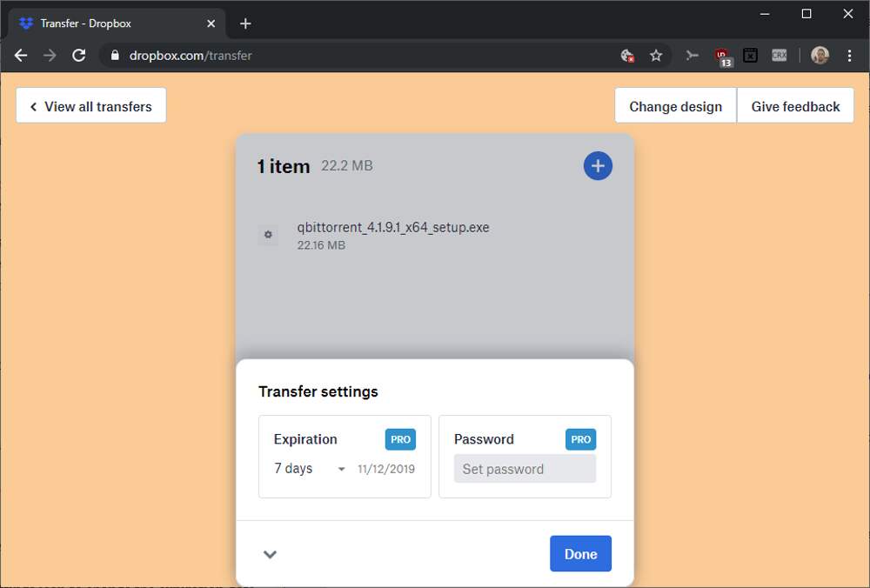The height and width of the screenshot is (588, 870).
Task: Click the Password PRO badge
Action: (x=580, y=439)
